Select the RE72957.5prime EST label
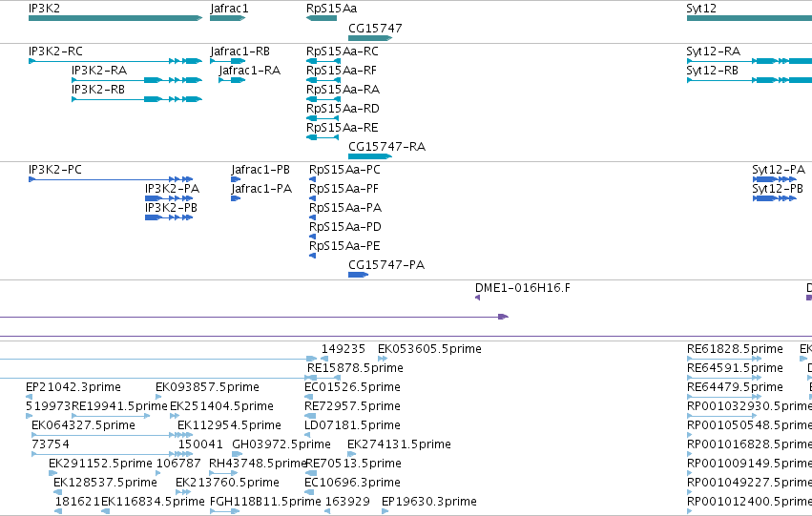Viewport: 812px width, 516px height. [x=352, y=407]
